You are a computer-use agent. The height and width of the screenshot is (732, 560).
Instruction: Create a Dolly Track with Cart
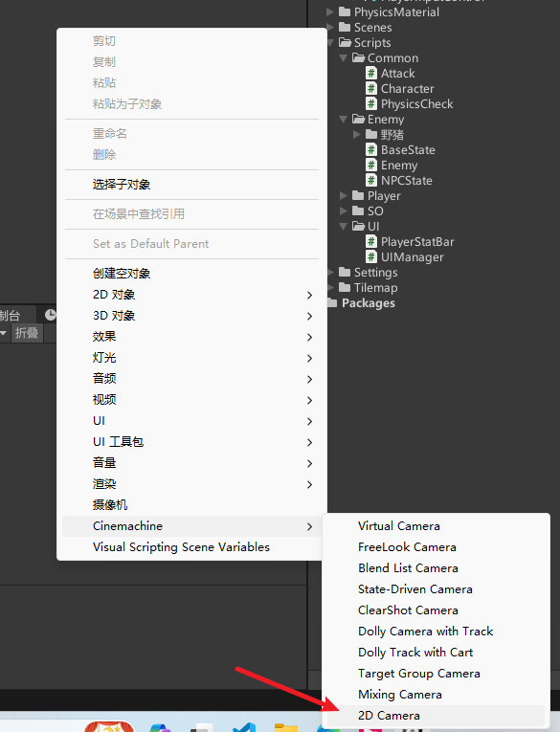[437, 653]
